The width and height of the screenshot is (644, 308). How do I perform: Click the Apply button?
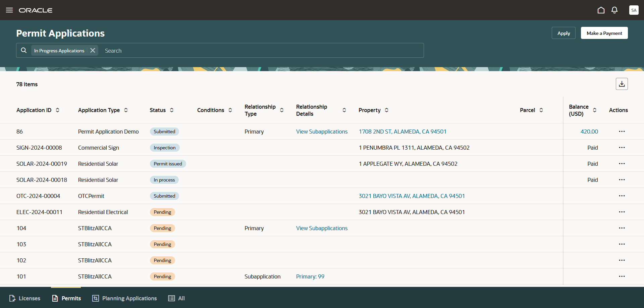tap(563, 33)
